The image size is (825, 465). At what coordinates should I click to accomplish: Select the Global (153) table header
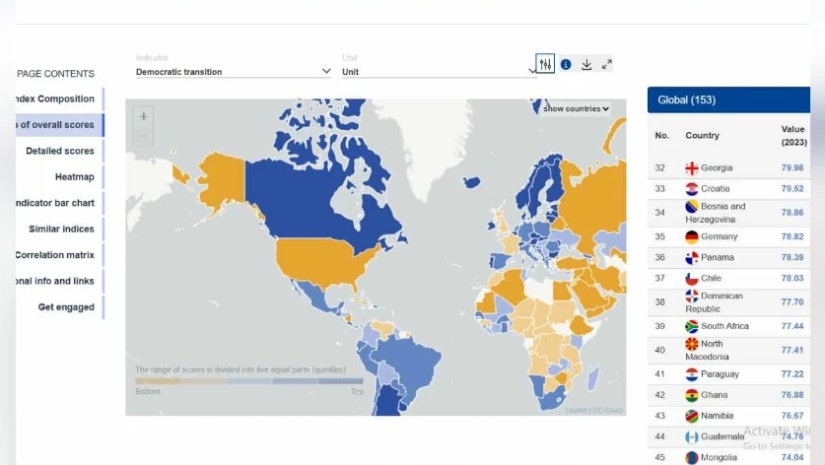(728, 100)
